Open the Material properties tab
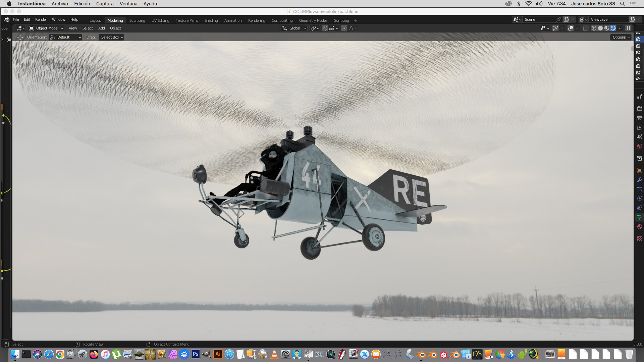This screenshot has height=362, width=644. (639, 227)
